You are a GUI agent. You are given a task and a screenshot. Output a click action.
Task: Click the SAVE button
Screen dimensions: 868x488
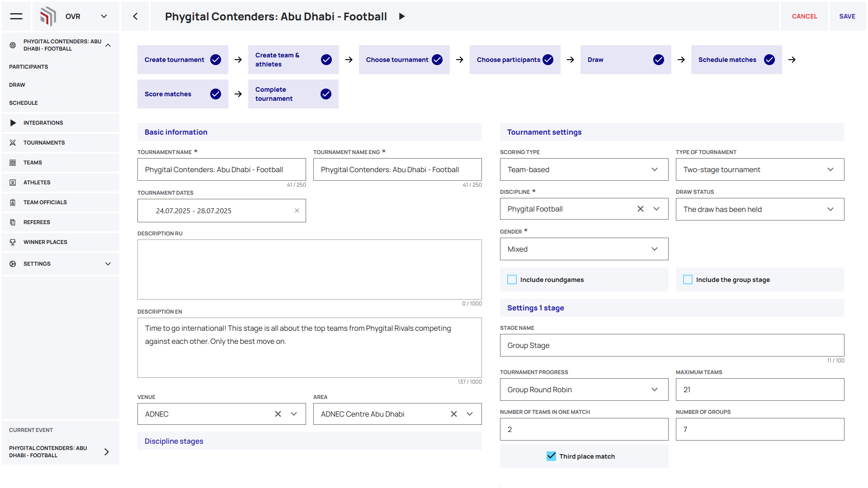pyautogui.click(x=847, y=16)
